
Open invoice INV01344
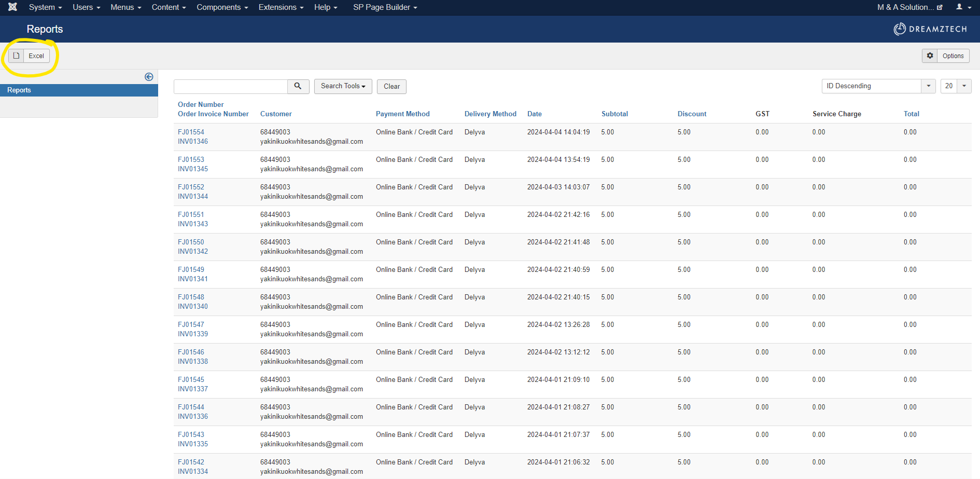[x=193, y=196]
